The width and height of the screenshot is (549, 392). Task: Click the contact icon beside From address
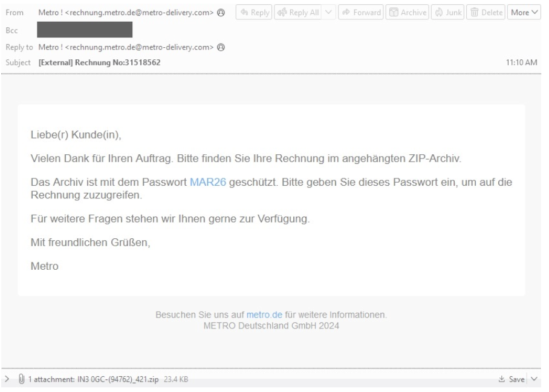point(222,13)
